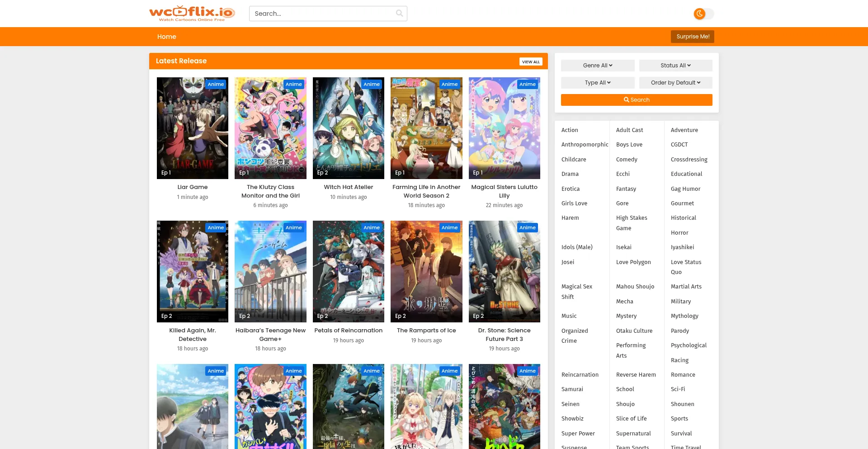
Task: Select the Harem genre link
Action: click(570, 218)
